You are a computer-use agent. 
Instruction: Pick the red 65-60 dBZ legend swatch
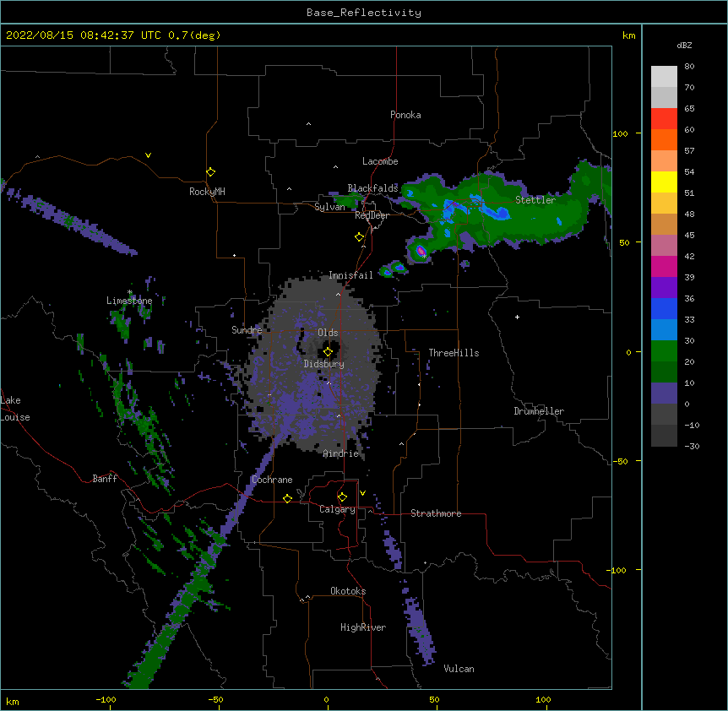pos(664,118)
